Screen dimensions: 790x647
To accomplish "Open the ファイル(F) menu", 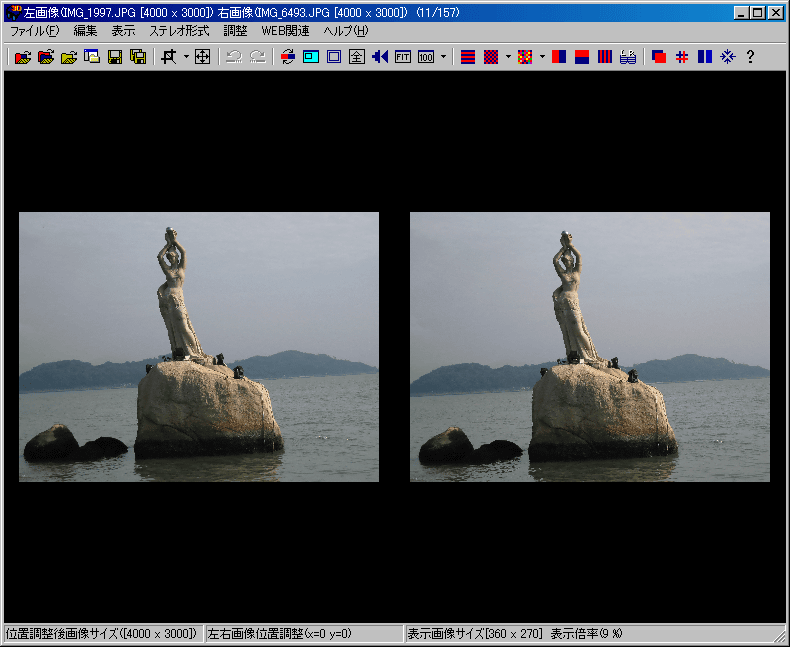I will [35, 31].
